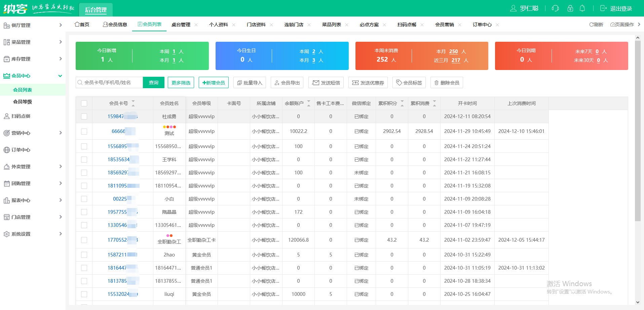The height and width of the screenshot is (310, 644).
Task: Collapse the 会员中心 sidebar section
Action: [60, 76]
